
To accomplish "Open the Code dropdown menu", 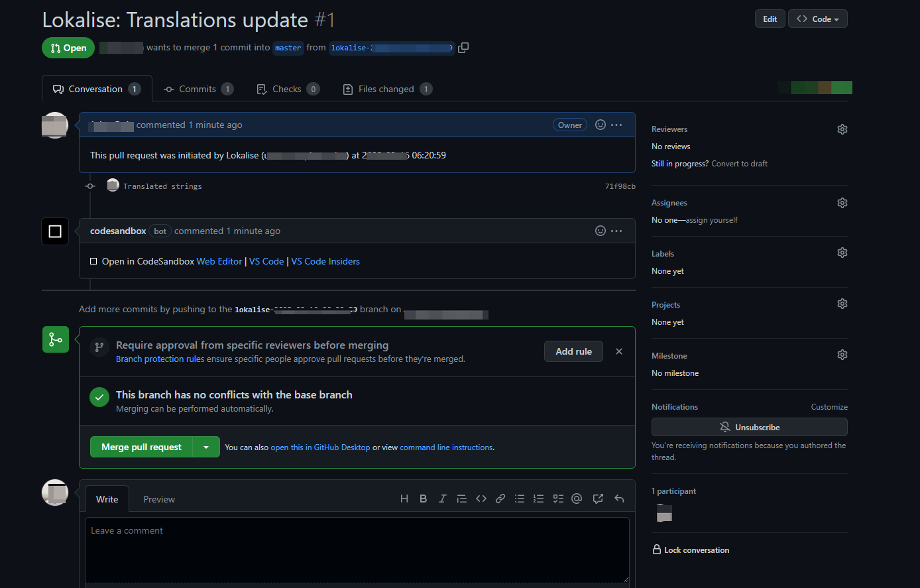I will [817, 19].
